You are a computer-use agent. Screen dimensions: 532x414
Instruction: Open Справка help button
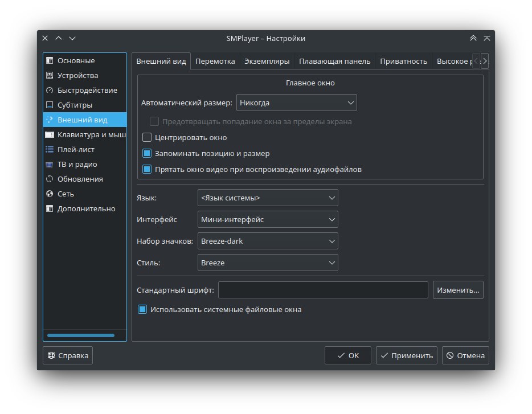(x=68, y=355)
